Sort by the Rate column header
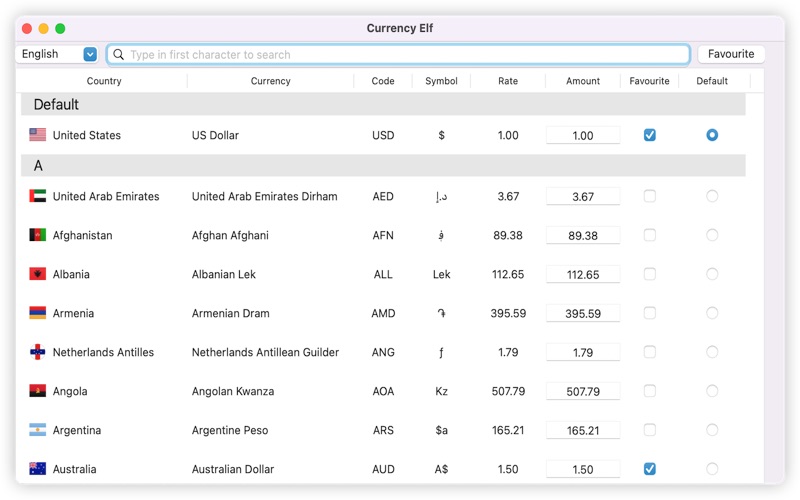 [508, 81]
